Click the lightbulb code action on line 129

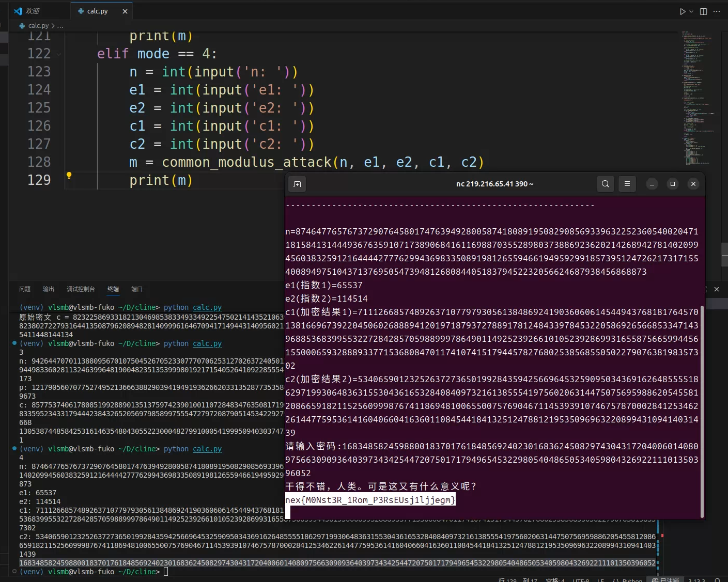[x=69, y=176]
